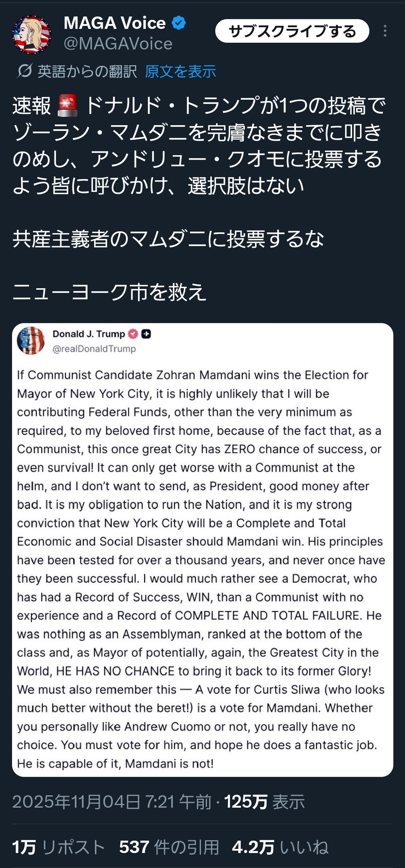Click the MAGA Voice display name
The height and width of the screenshot is (868, 405).
click(114, 23)
